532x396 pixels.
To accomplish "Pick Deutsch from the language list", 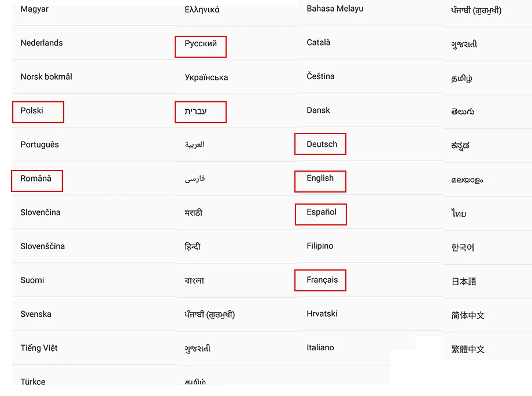I will [x=322, y=145].
